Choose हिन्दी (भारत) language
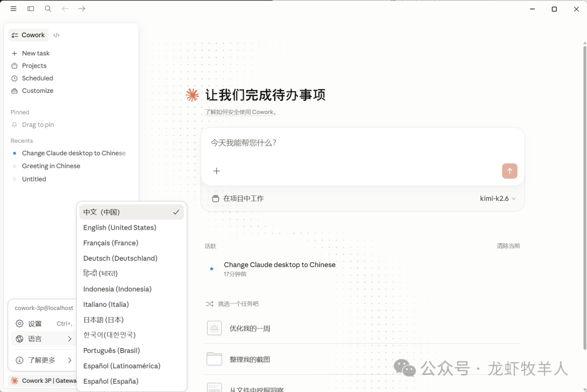The height and width of the screenshot is (392, 587). click(132, 274)
